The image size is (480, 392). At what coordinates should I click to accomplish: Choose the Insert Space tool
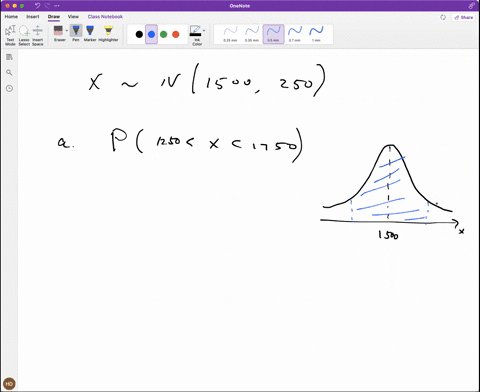pyautogui.click(x=38, y=35)
